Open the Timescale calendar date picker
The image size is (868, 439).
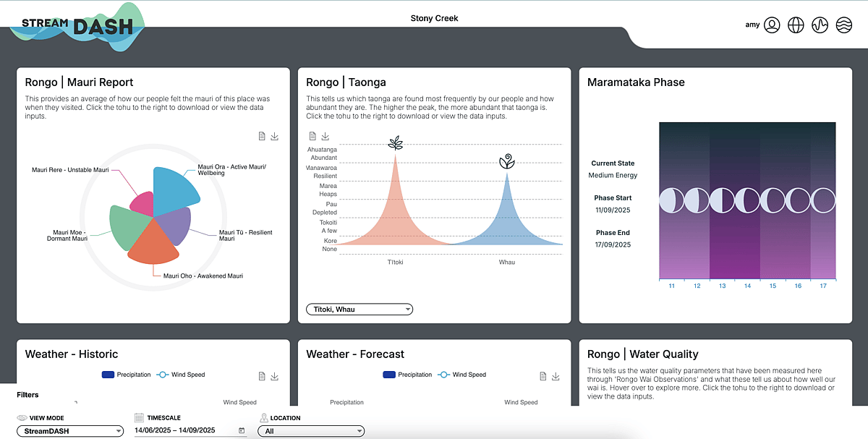(242, 431)
